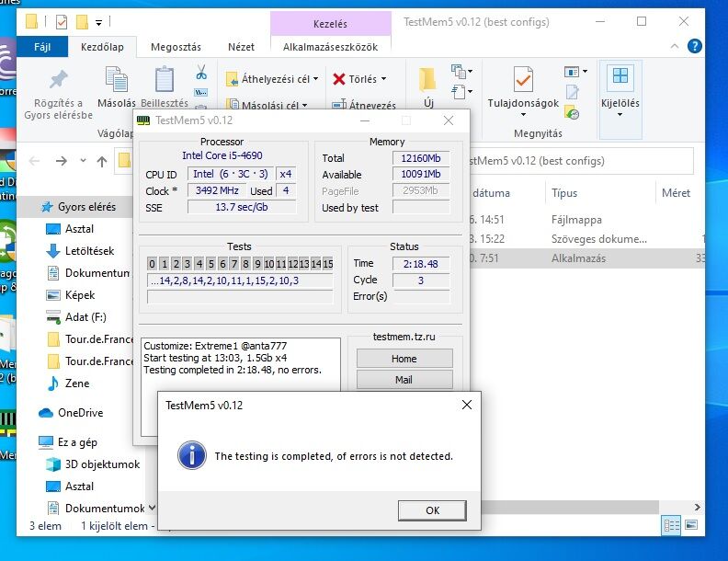Open Zene in the sidebar

pyautogui.click(x=77, y=384)
